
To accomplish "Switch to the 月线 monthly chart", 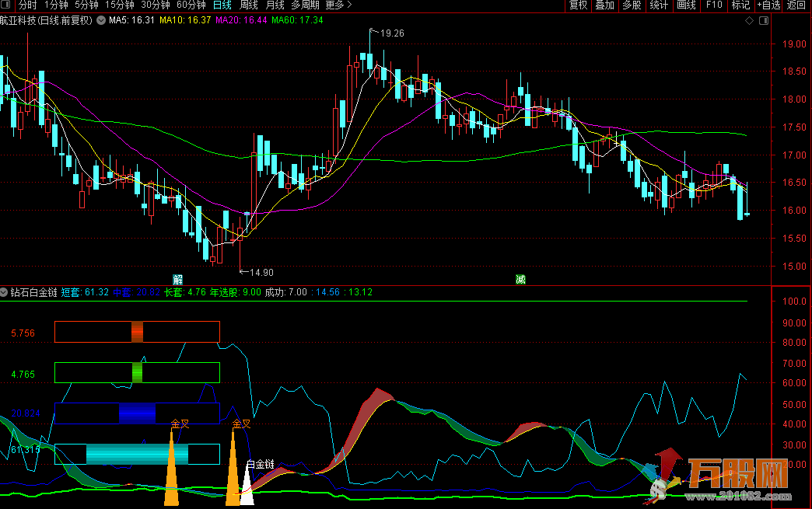I will point(275,5).
